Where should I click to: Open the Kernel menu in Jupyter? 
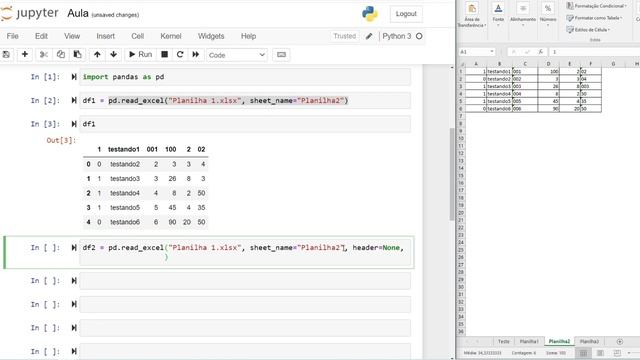click(171, 36)
